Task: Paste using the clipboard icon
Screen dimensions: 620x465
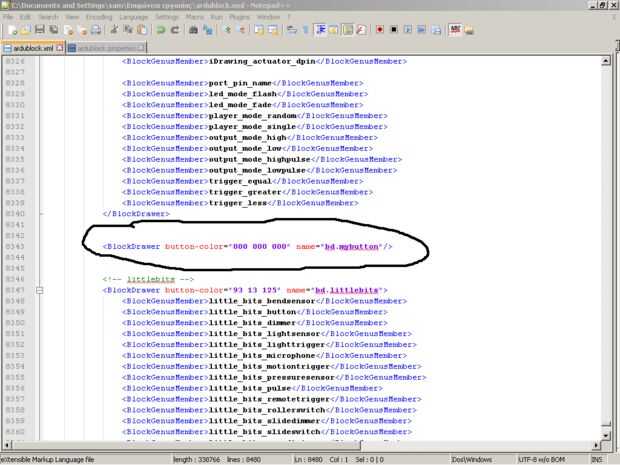Action: click(142, 30)
